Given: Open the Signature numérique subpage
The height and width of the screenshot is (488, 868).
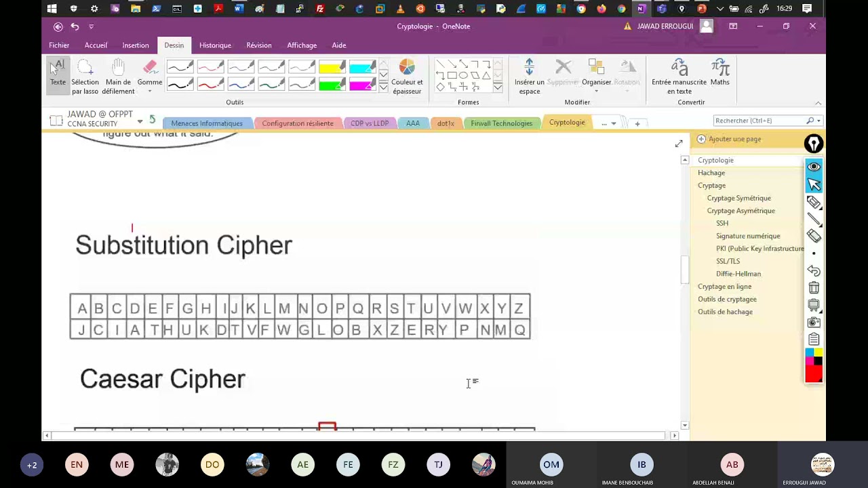Looking at the screenshot, I should tap(748, 236).
